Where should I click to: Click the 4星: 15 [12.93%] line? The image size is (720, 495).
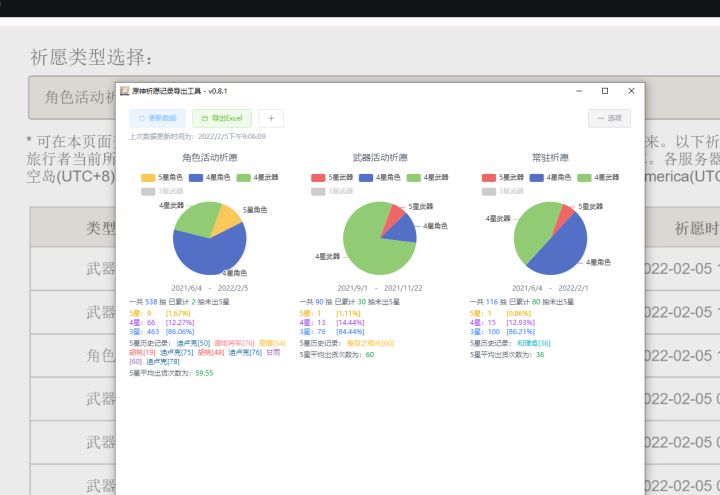[x=502, y=322]
